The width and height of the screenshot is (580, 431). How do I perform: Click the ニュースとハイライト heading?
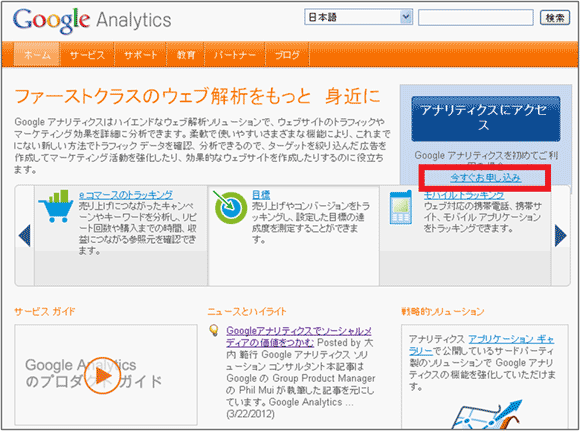click(247, 312)
